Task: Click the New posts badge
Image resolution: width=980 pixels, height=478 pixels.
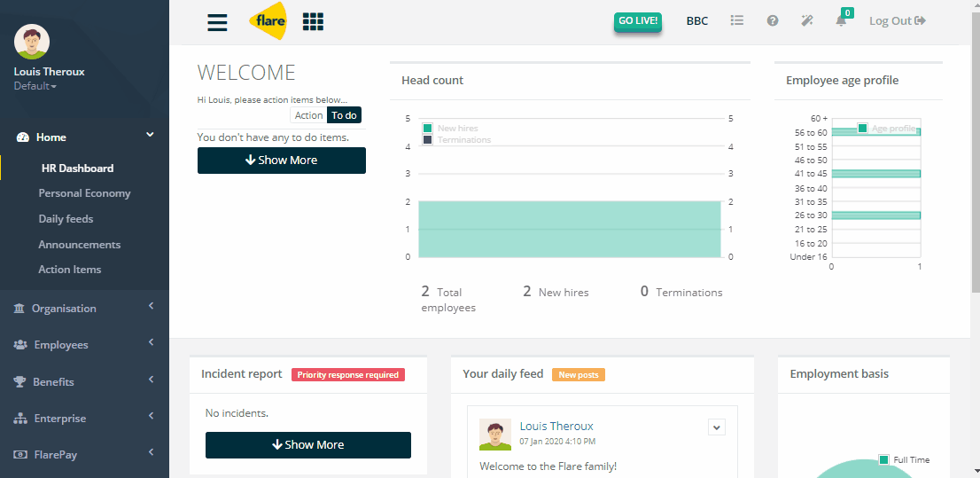Action: (578, 375)
